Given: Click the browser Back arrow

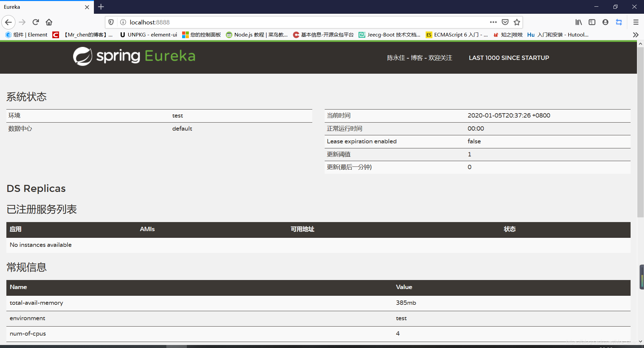Looking at the screenshot, I should [x=8, y=22].
